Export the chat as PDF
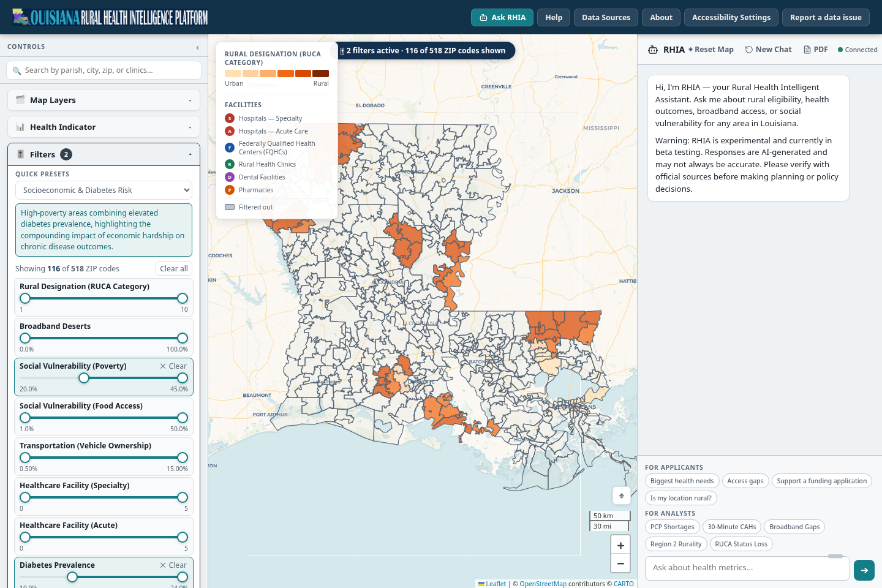Image resolution: width=882 pixels, height=588 pixels. 816,50
